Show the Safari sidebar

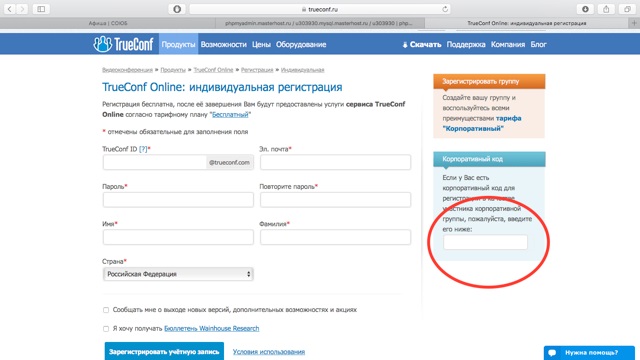pyautogui.click(x=41, y=9)
